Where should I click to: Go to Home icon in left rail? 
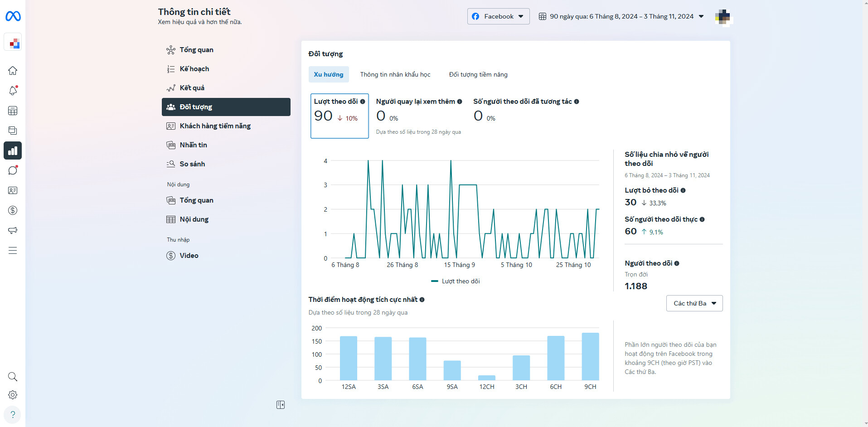click(x=13, y=71)
